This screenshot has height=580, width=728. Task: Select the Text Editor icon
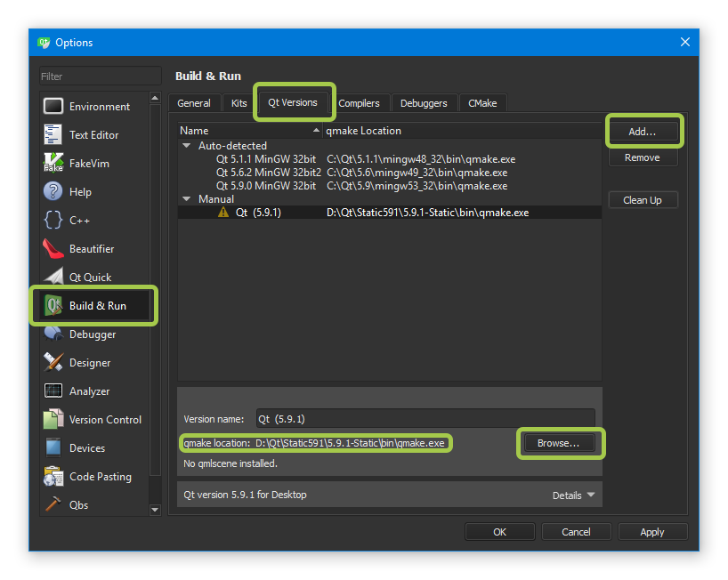tap(53, 134)
